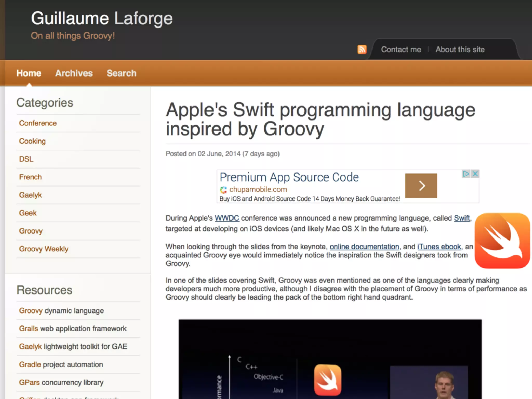Click Swift icon in the keynote slide
532x399 pixels.
point(328,380)
